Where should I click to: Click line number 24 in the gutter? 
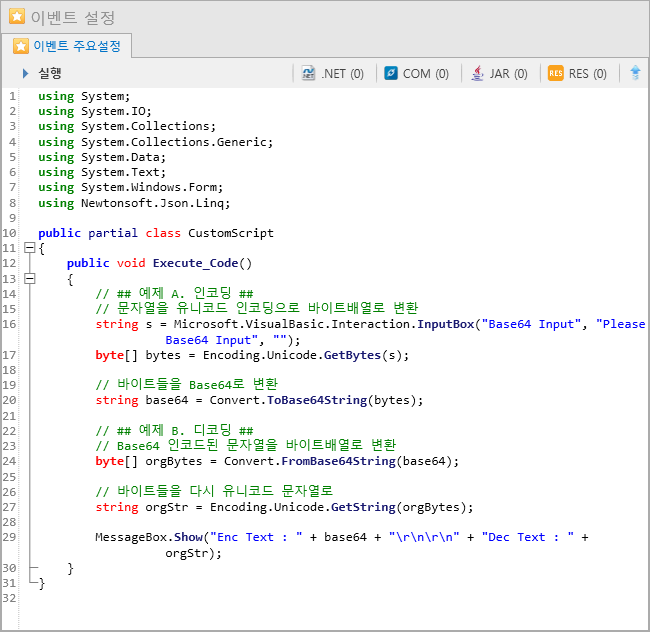9,461
